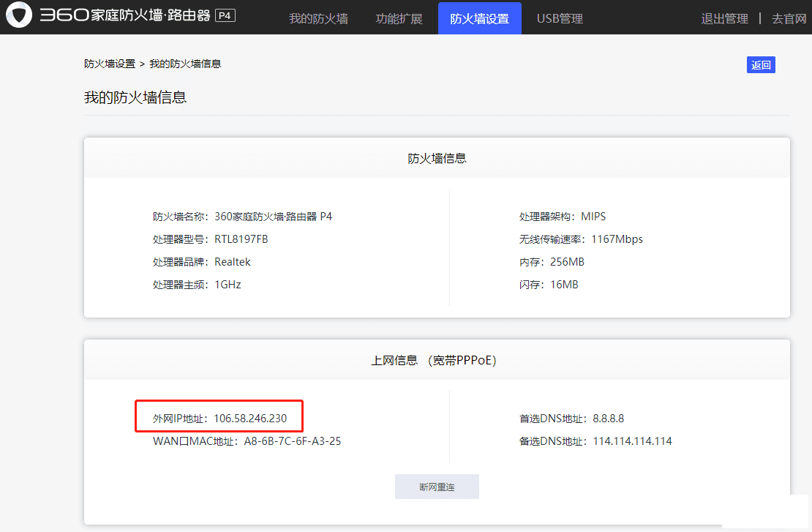Open the USB管理 tab
The height and width of the screenshot is (532, 812).
point(560,18)
